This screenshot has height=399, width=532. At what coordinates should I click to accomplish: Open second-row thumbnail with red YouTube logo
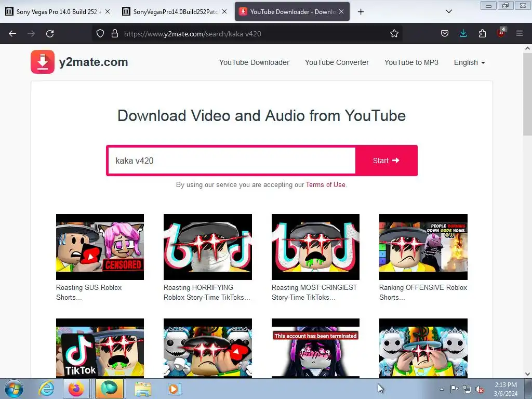coord(208,348)
